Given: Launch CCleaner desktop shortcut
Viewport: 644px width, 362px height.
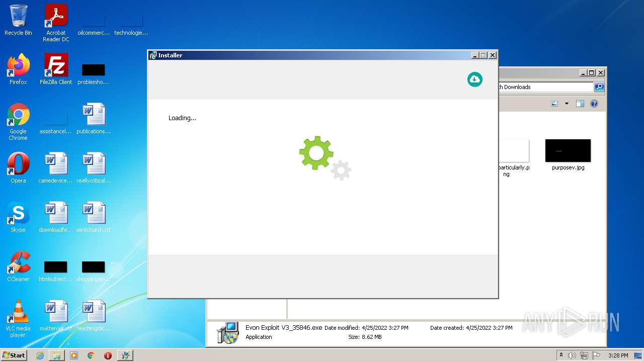Looking at the screenshot, I should [18, 266].
